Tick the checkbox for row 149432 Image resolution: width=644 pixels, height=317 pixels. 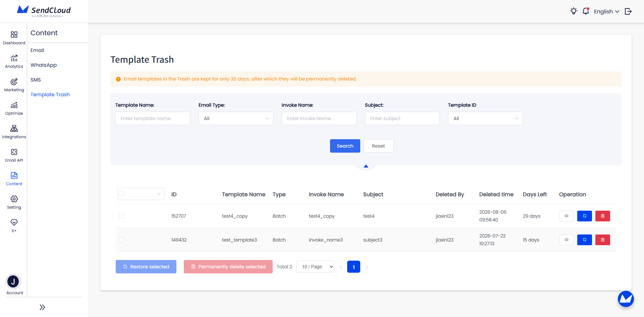coord(121,240)
